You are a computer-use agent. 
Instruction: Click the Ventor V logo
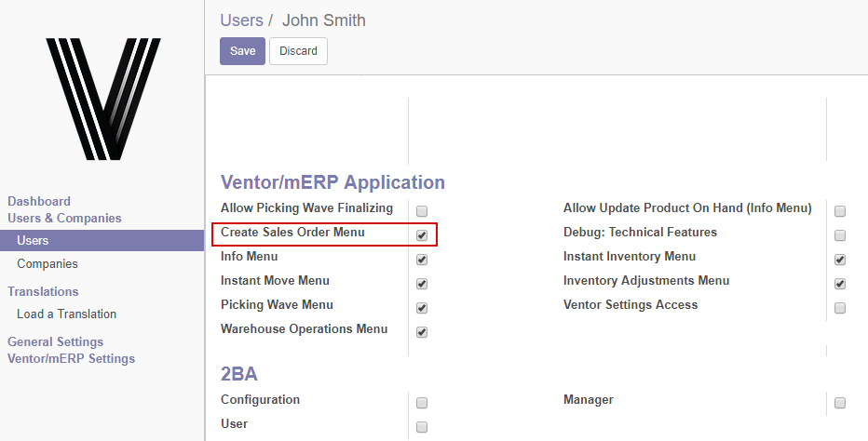(103, 99)
